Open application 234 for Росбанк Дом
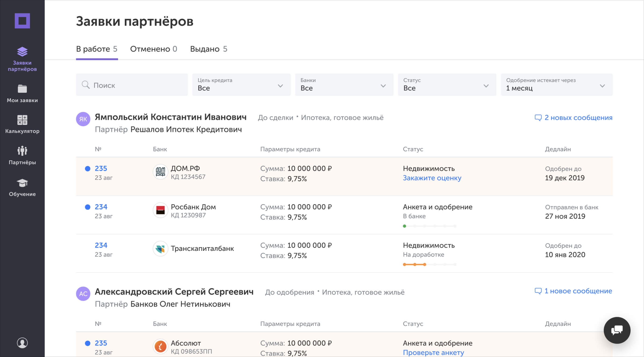644x357 pixels. click(101, 207)
